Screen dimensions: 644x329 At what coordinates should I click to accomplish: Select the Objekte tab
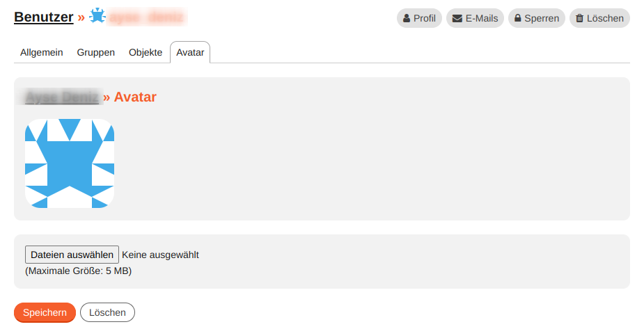[146, 52]
